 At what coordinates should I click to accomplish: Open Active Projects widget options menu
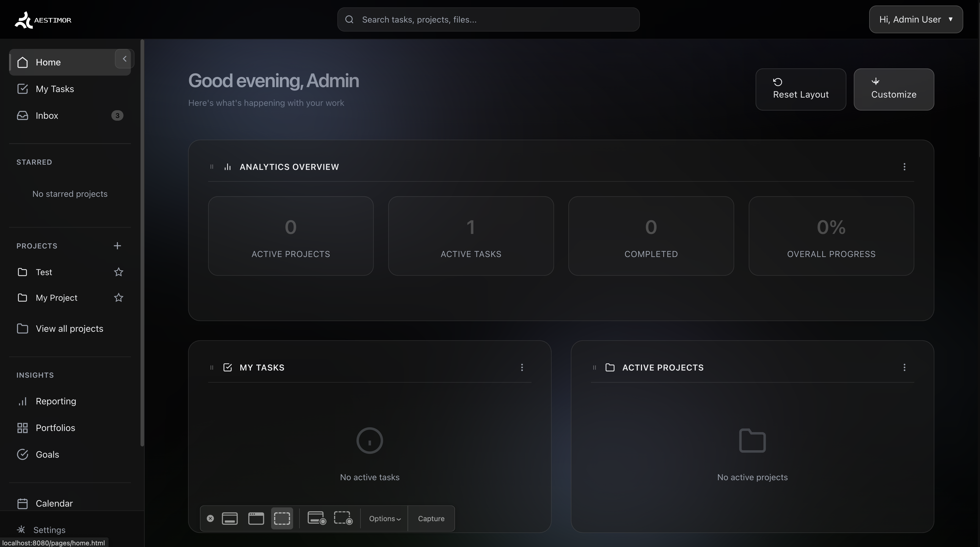point(904,368)
